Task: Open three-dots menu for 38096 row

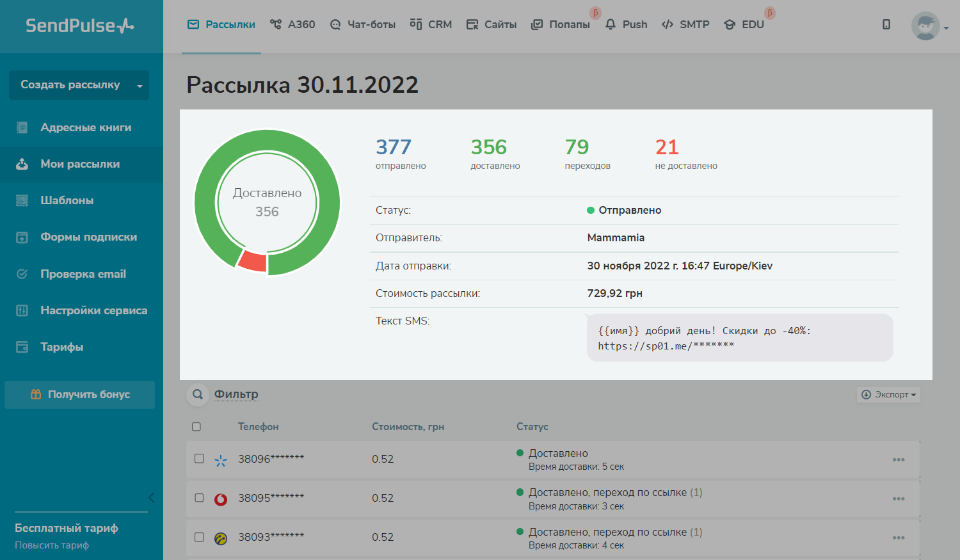Action: (x=899, y=460)
